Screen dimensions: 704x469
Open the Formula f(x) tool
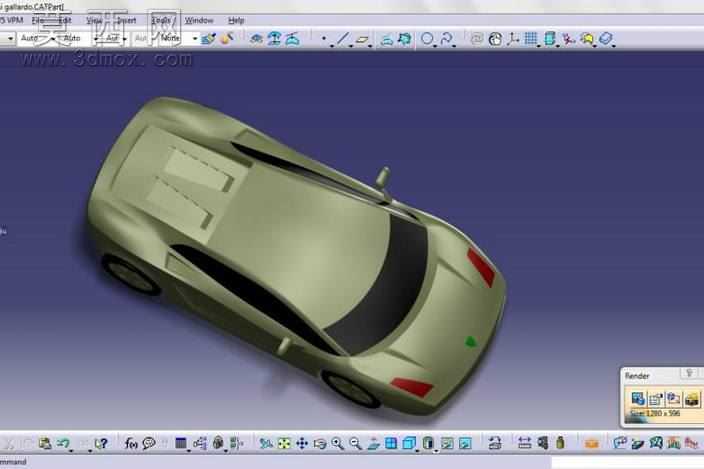131,444
